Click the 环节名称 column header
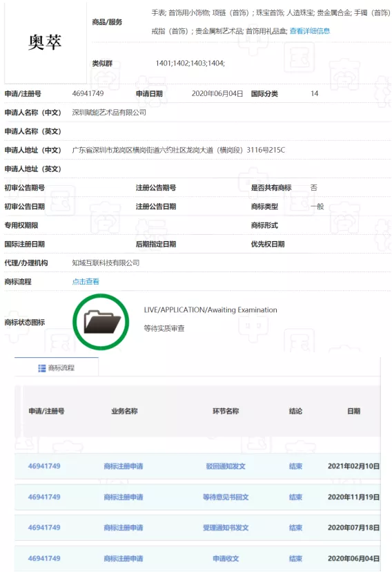 (226, 411)
